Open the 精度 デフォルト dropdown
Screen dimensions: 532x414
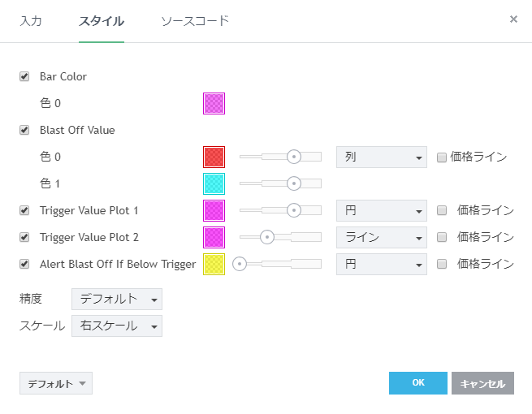point(117,299)
